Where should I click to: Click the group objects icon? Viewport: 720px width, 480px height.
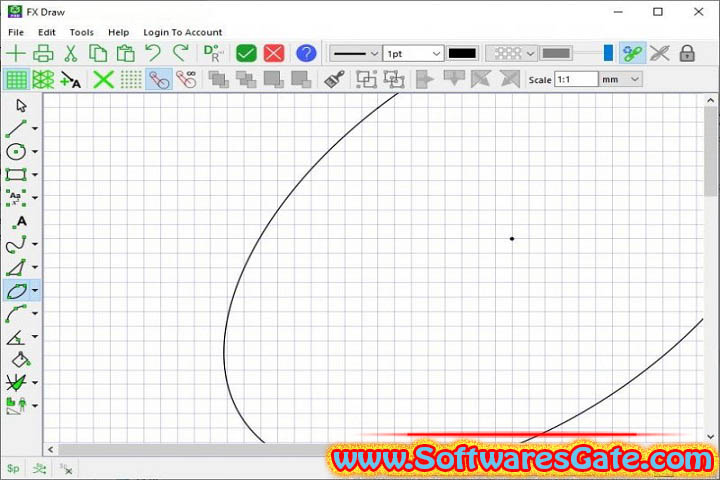pos(366,79)
